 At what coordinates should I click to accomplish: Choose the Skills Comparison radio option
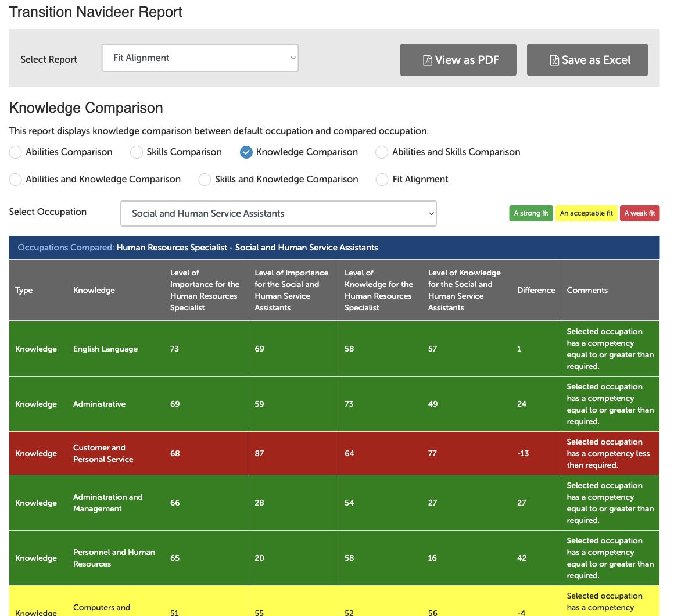137,152
